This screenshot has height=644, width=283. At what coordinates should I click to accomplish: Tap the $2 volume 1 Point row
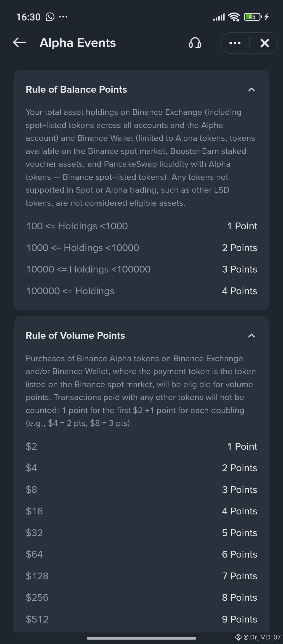pos(141,447)
